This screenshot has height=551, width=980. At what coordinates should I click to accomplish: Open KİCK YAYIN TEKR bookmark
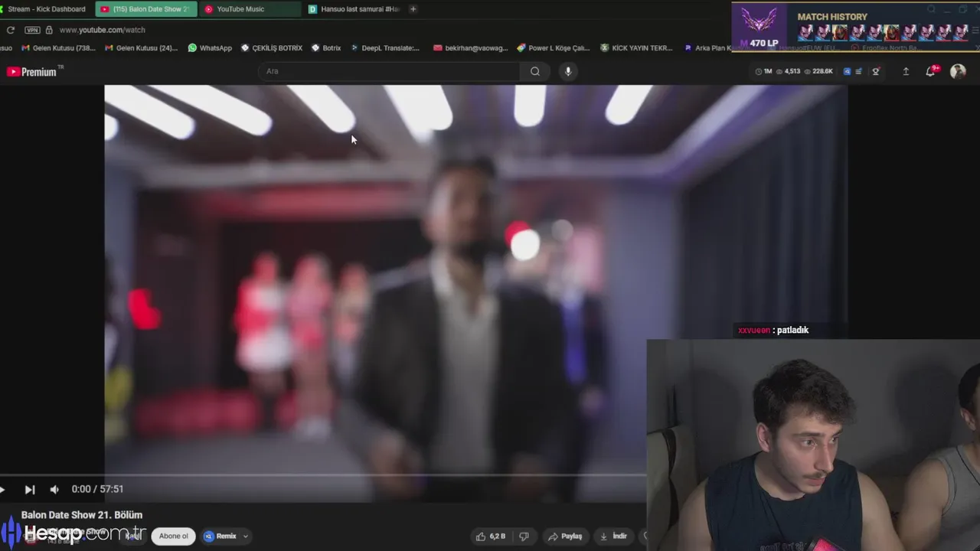[636, 48]
